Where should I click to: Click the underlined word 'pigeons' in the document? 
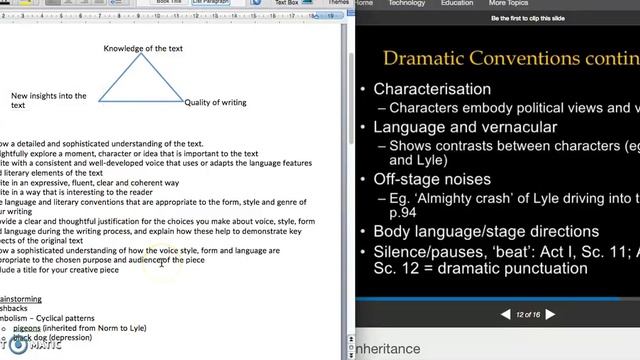[27, 328]
